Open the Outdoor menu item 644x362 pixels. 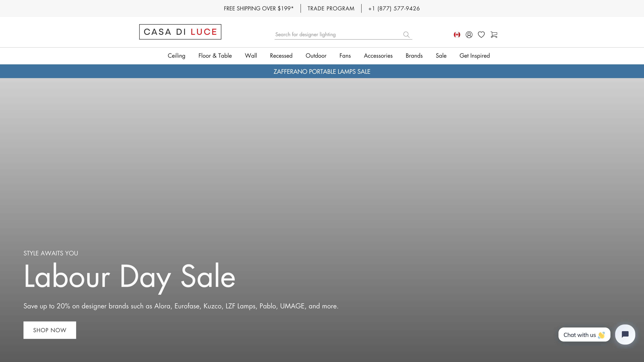click(316, 56)
